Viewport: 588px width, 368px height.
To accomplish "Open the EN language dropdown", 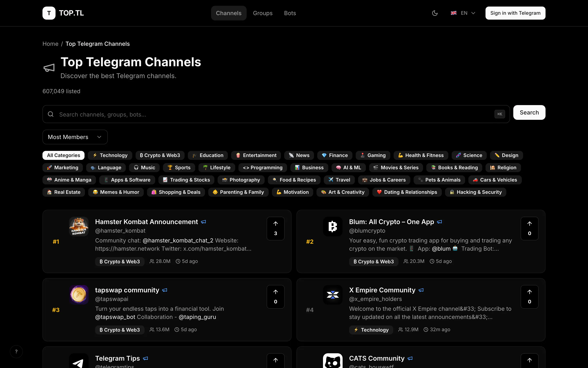I will coord(463,13).
